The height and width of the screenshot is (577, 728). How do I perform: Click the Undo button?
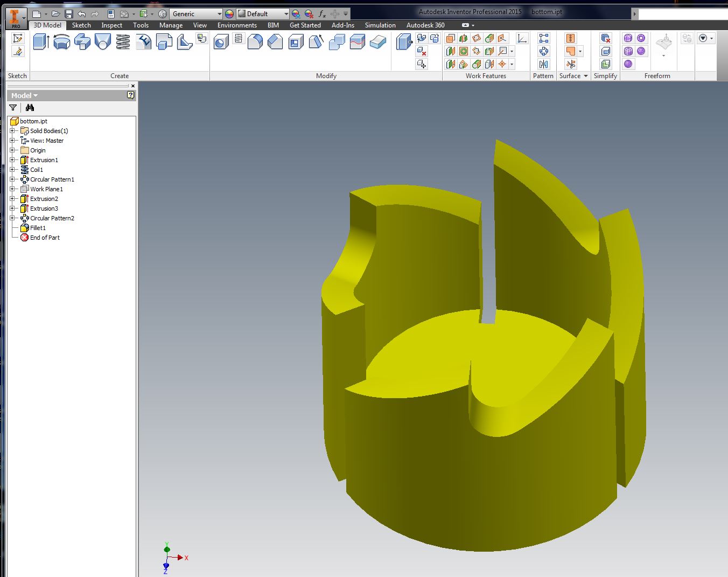[81, 13]
